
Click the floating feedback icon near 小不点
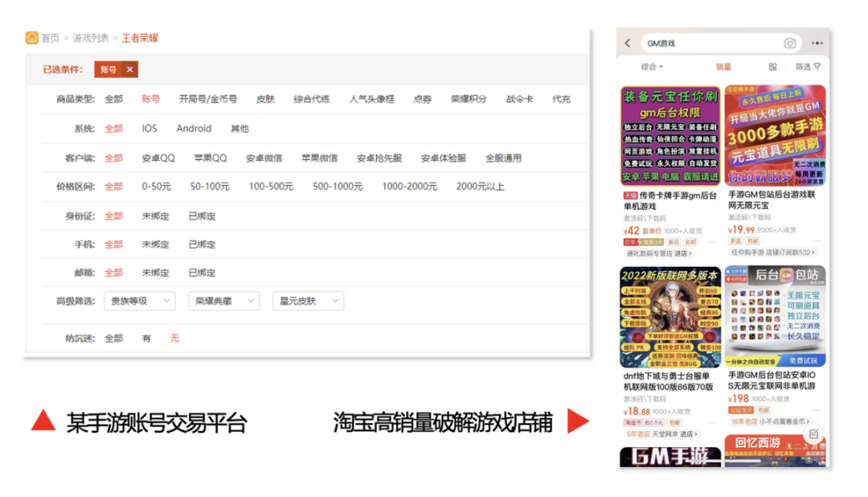point(813,433)
